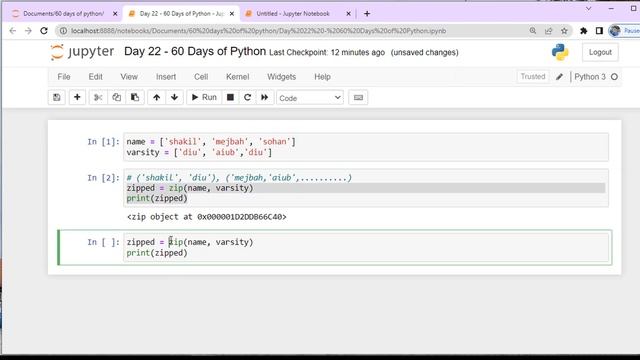Open the browser extensions puzzle icon
Screen dimensions: 640x360
point(584,31)
